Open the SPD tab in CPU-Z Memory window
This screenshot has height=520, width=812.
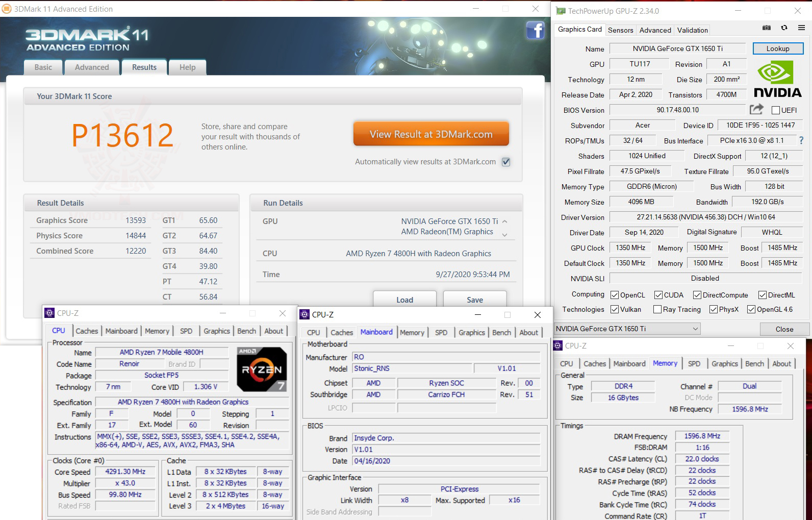[x=694, y=364]
